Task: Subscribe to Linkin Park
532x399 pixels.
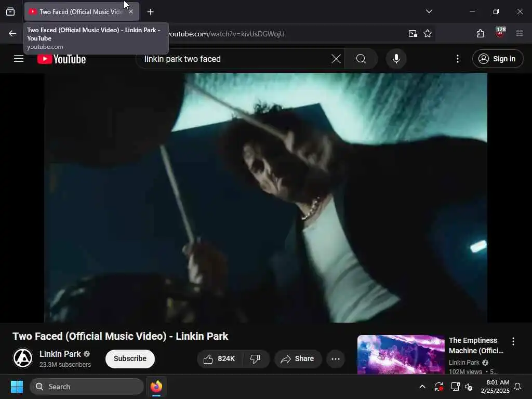Action: 130,358
